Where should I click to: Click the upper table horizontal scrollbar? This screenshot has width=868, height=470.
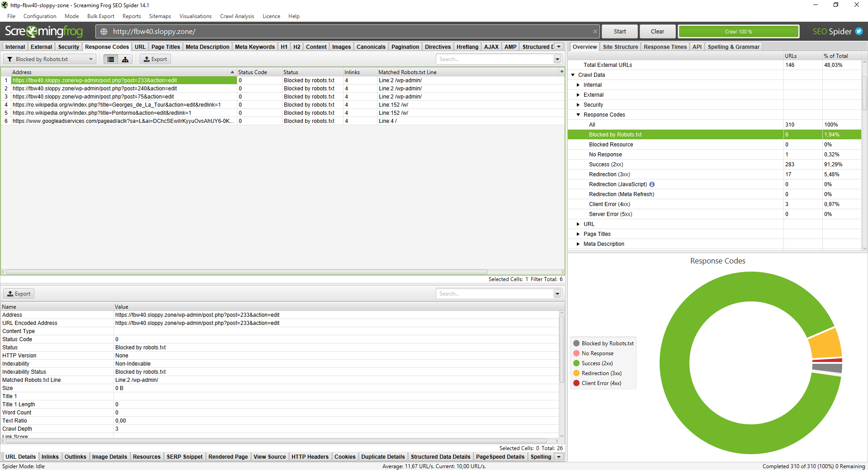(246, 272)
